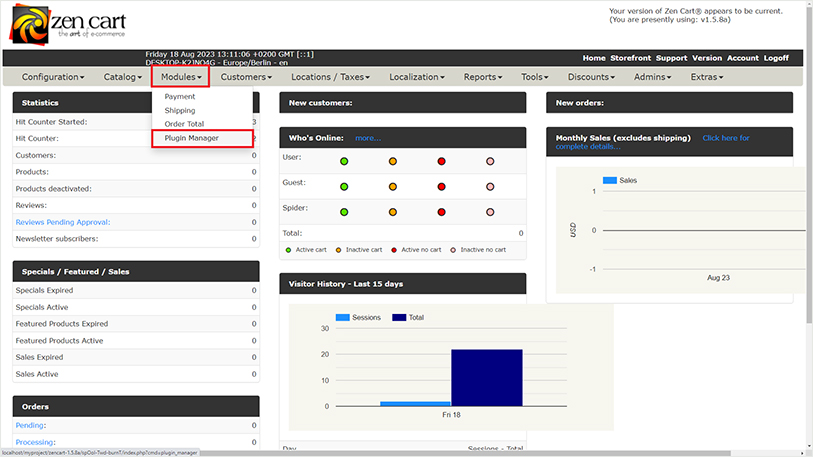
Task: Toggle Sessions legend in Visitor History
Action: pos(358,317)
